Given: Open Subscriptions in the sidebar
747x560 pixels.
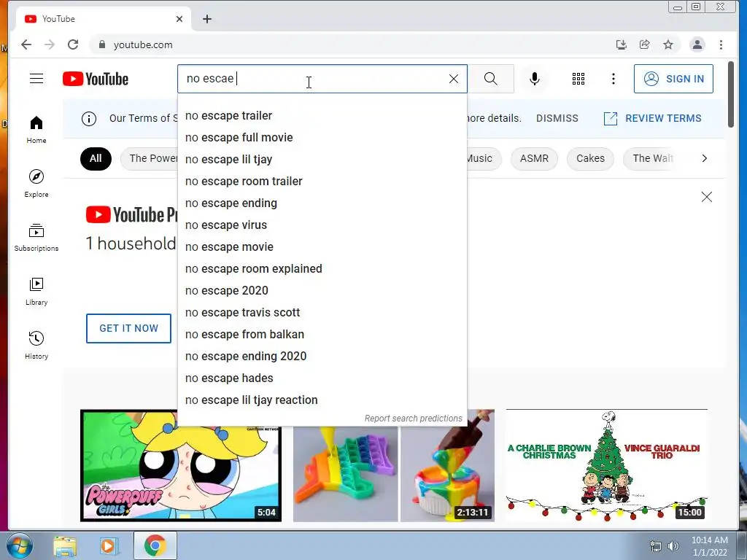Looking at the screenshot, I should tap(36, 237).
